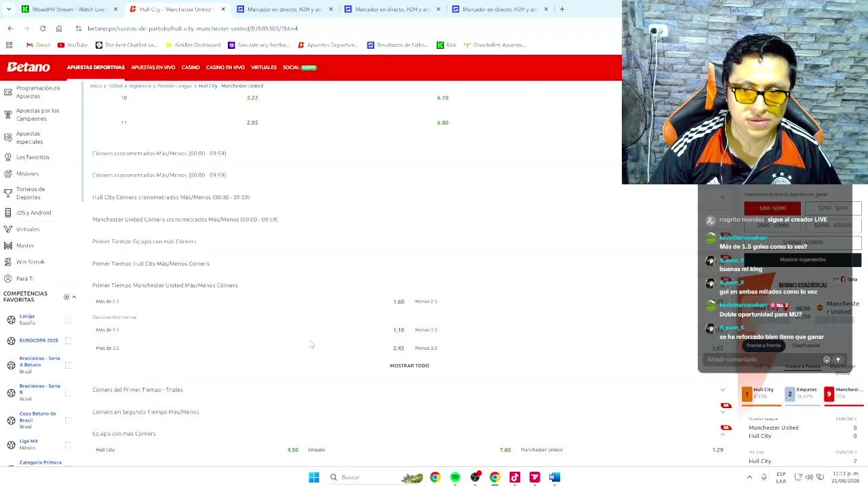The height and width of the screenshot is (488, 868).
Task: Reload the page with the refresh icon
Action: pos(43,28)
